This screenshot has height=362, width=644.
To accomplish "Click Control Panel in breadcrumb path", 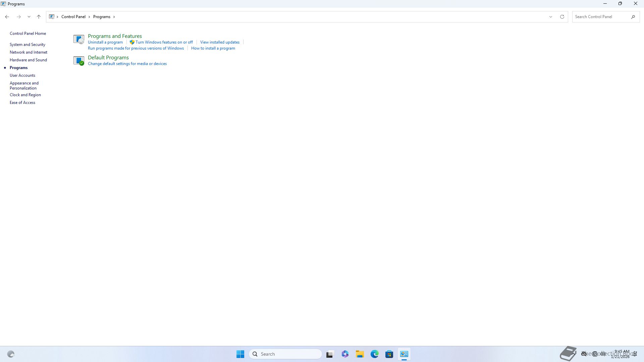I will (x=73, y=17).
